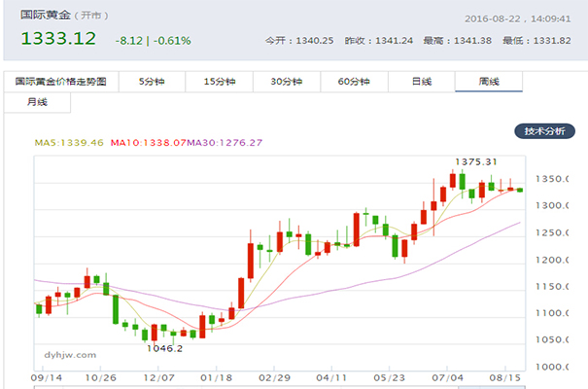588x389 pixels.
Task: Select the 周线 weekly tab
Action: 488,82
